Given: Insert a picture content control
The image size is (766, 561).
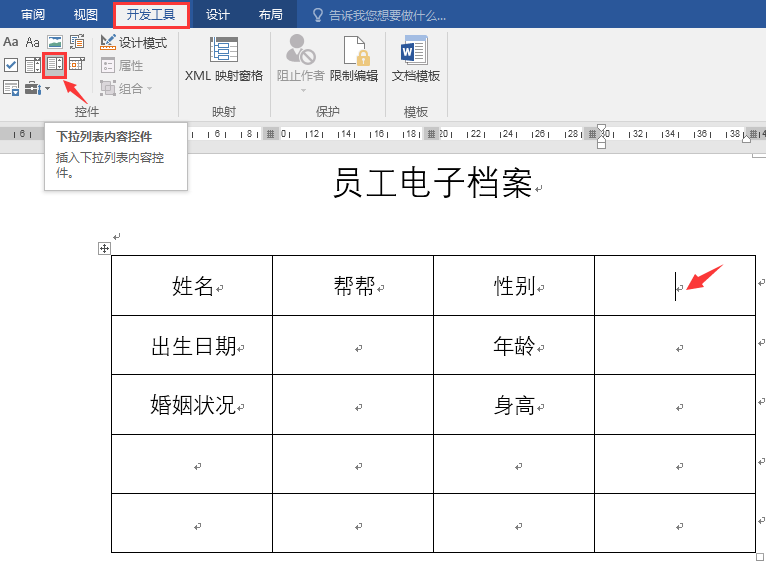Looking at the screenshot, I should click(55, 42).
